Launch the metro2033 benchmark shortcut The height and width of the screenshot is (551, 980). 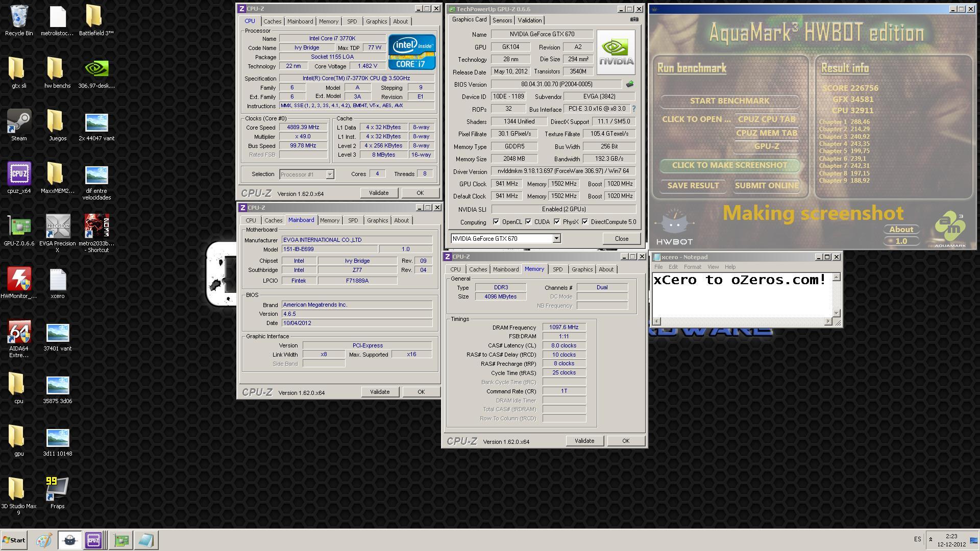96,233
